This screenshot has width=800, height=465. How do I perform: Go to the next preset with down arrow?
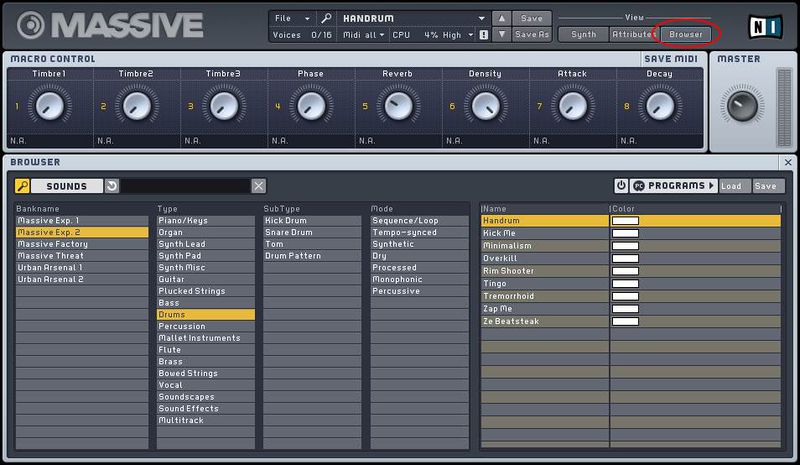coord(502,35)
